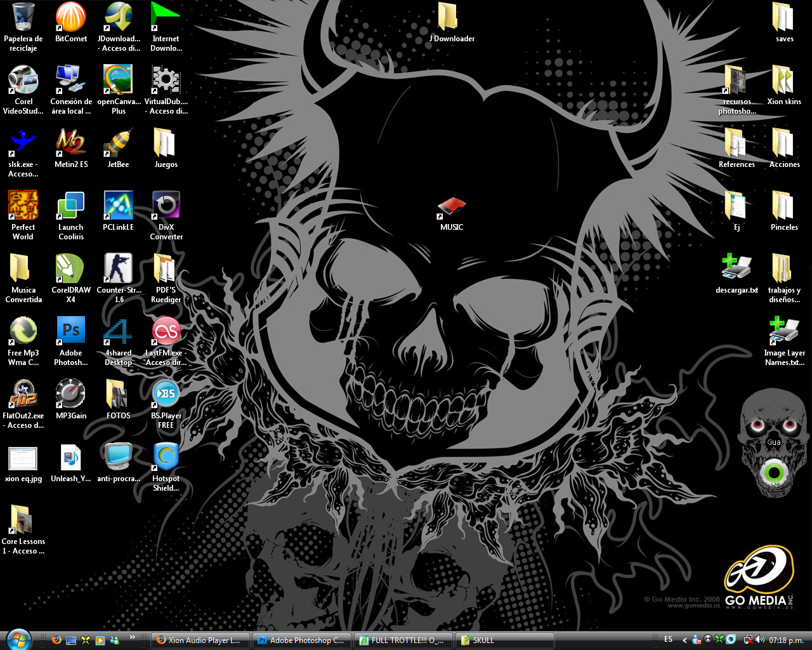
Task: Launch LastFM.exe shortcut
Action: [166, 331]
